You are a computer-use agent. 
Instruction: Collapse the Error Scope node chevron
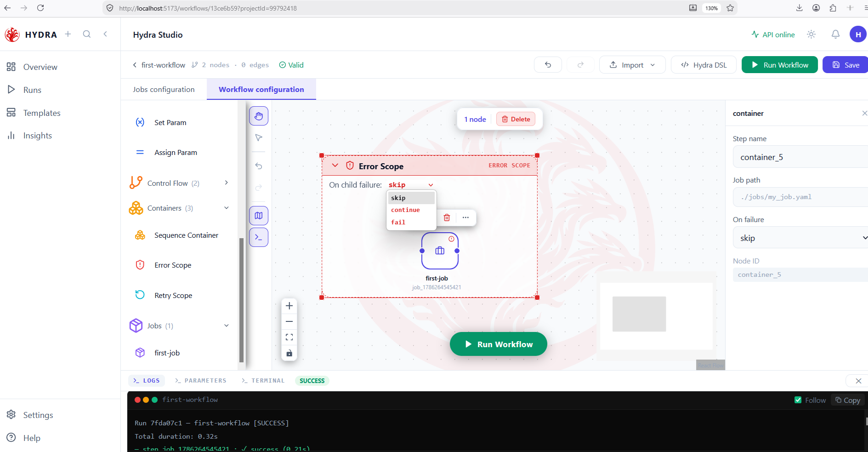335,166
